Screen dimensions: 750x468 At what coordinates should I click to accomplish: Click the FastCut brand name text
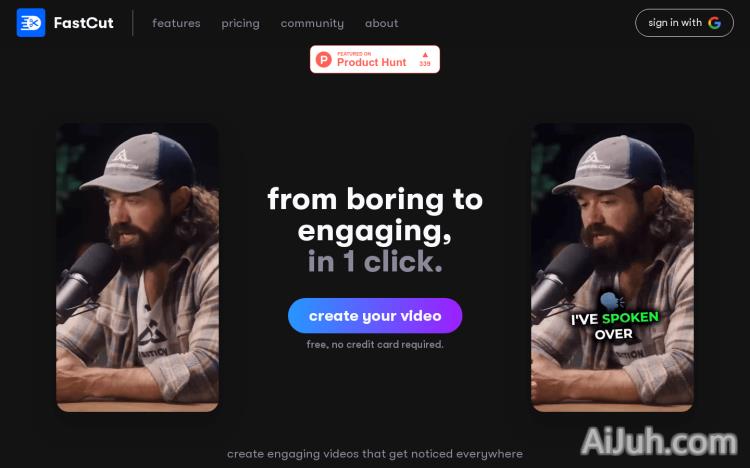coord(83,22)
